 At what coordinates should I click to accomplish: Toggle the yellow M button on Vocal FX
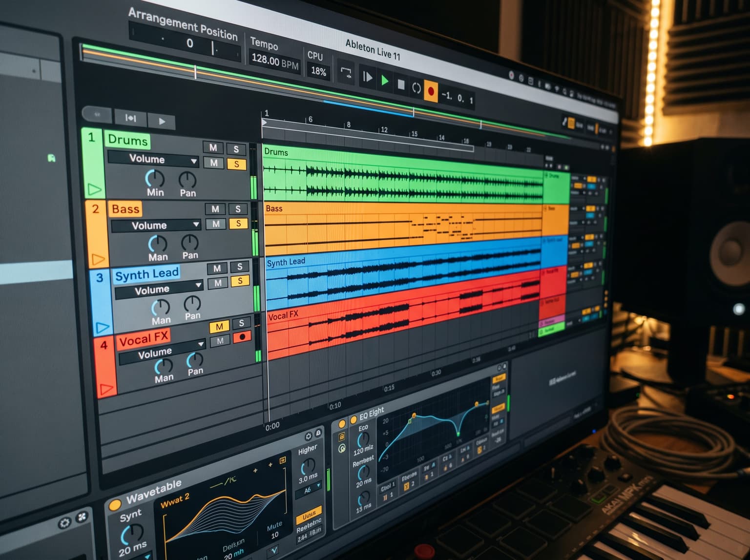[219, 327]
